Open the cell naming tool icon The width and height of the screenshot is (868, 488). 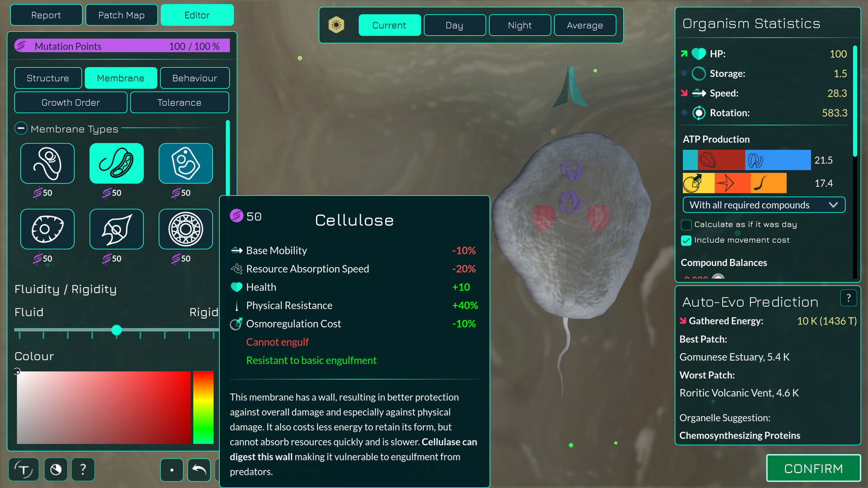click(24, 469)
